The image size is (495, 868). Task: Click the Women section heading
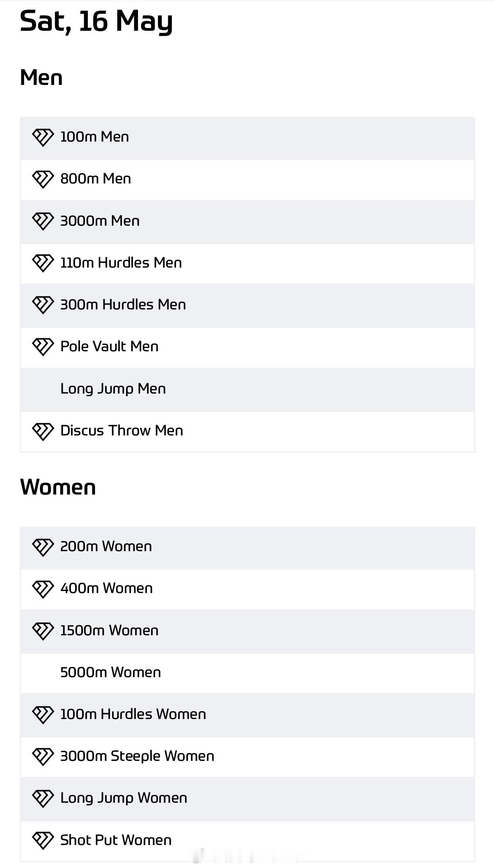coord(58,487)
